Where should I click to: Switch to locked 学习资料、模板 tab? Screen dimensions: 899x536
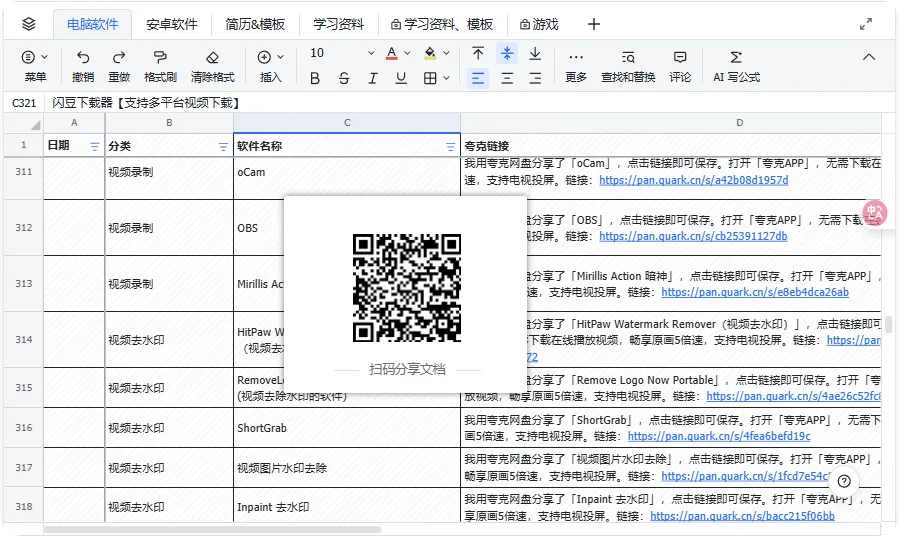441,24
